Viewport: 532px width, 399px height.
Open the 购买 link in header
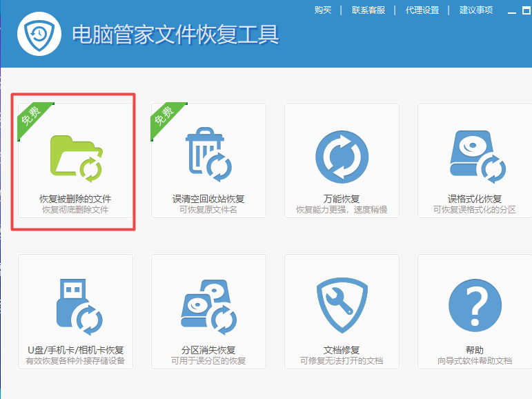(x=323, y=10)
